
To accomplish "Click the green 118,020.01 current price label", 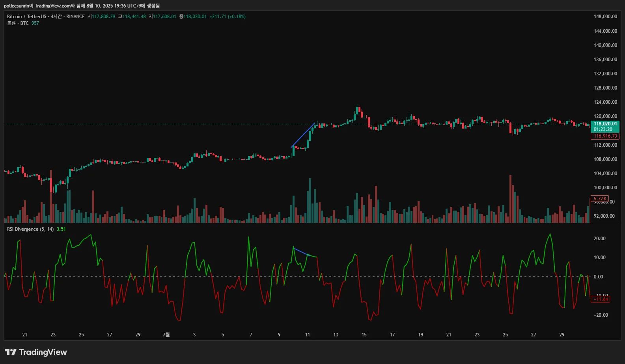I will [x=605, y=124].
